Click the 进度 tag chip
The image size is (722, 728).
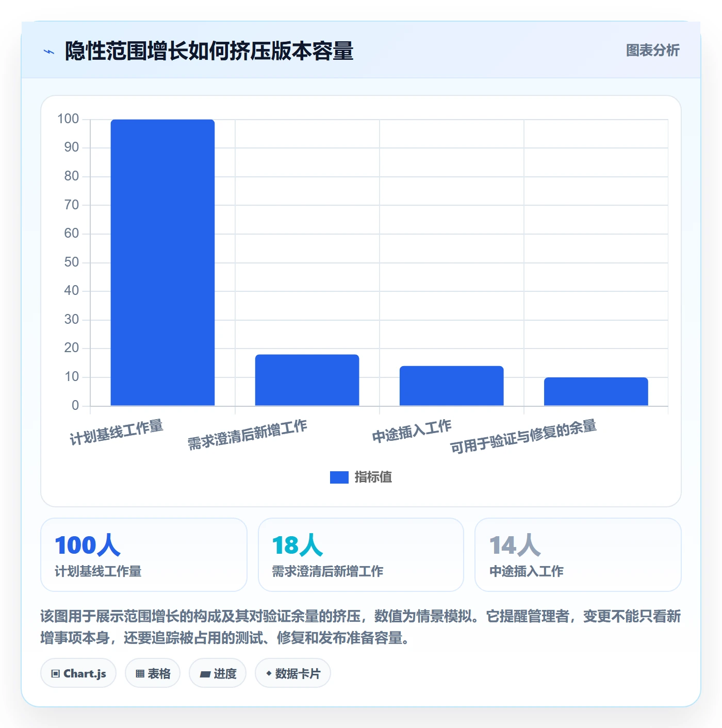218,673
